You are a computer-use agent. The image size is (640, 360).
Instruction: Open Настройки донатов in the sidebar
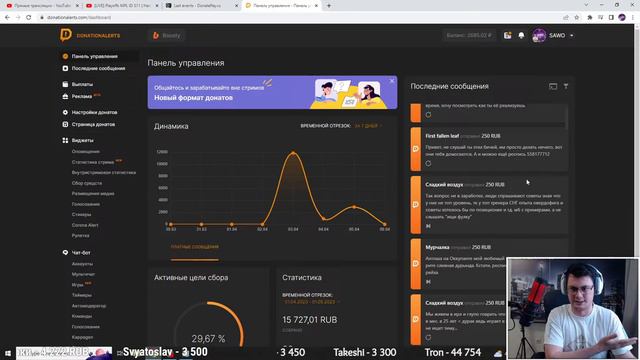[94, 112]
